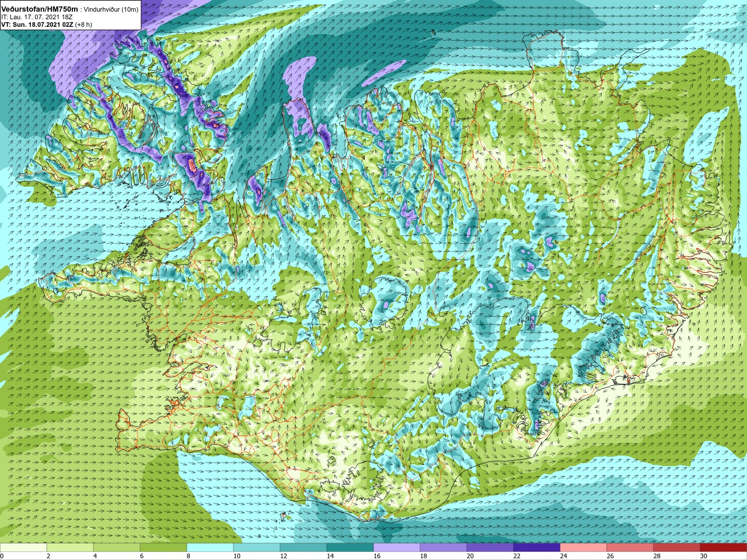Click the pale yellow 0–2 legend swatch
This screenshot has width=747, height=560.
click(x=23, y=548)
